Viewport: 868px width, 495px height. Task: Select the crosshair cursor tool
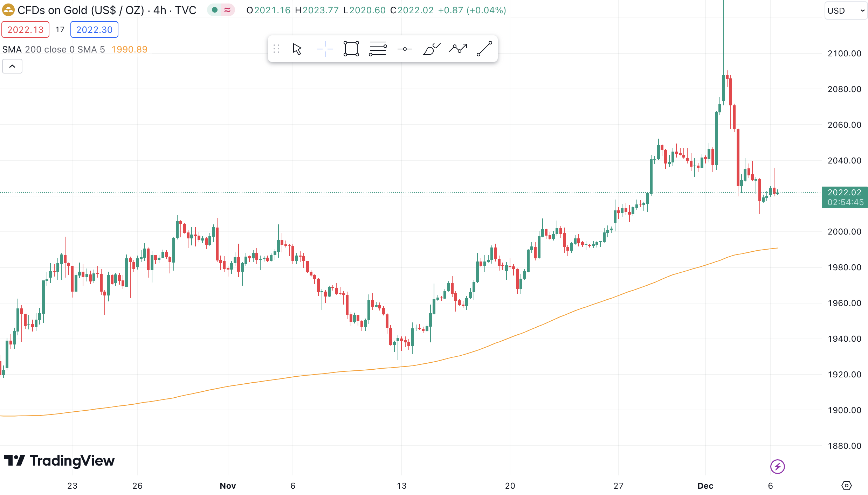(325, 49)
